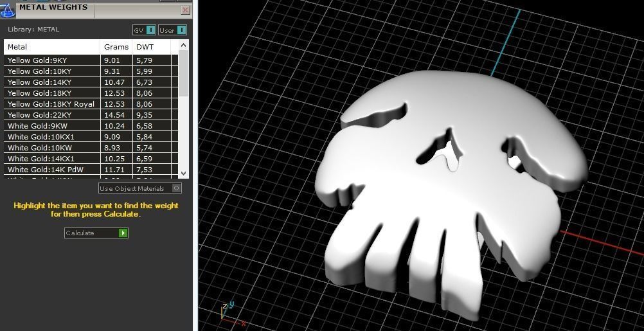The image size is (644, 331).
Task: Click the Library: METAL label
Action: coord(33,30)
